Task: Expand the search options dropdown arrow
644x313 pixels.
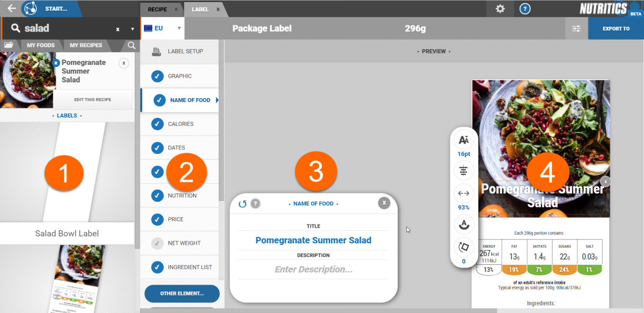Action: (x=132, y=29)
